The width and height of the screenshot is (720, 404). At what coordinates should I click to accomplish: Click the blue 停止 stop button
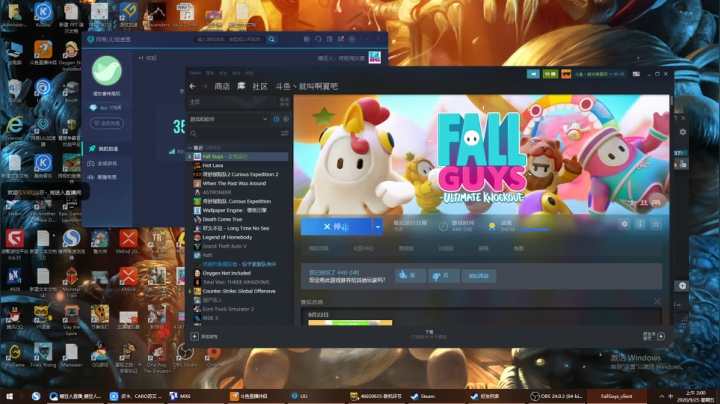[x=336, y=226]
